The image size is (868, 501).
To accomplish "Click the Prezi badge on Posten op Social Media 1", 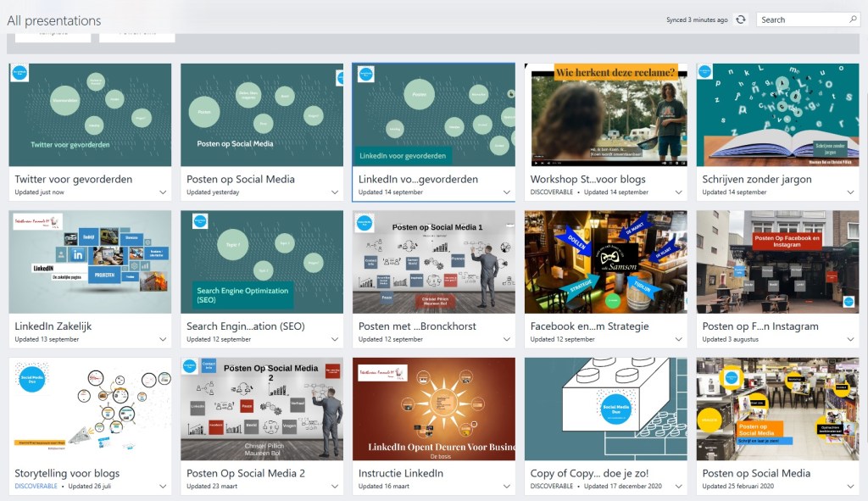I will click(x=364, y=224).
